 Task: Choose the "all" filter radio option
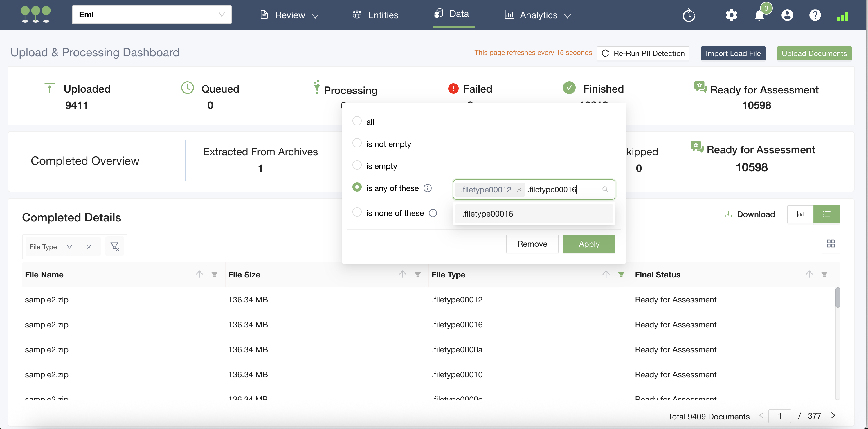pos(357,121)
